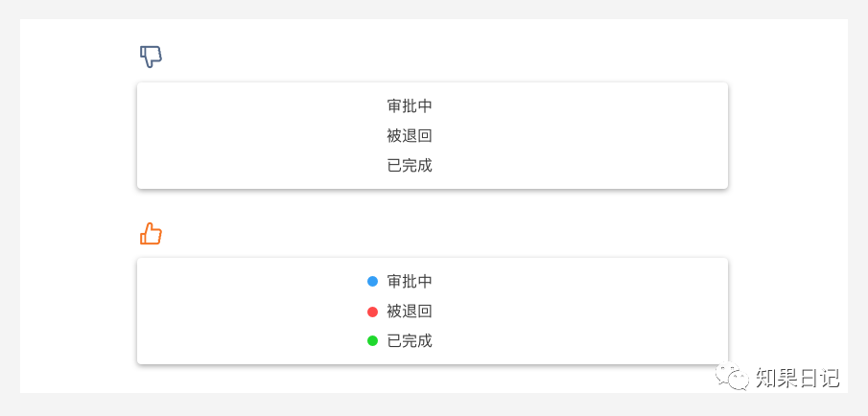Select 被退回 text next to red dot
The height and width of the screenshot is (416, 868).
coord(410,312)
